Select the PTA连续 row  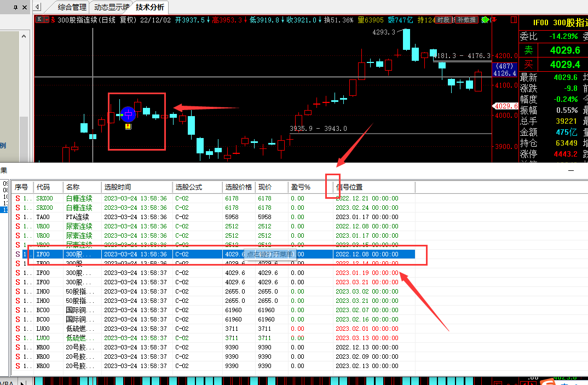214,217
